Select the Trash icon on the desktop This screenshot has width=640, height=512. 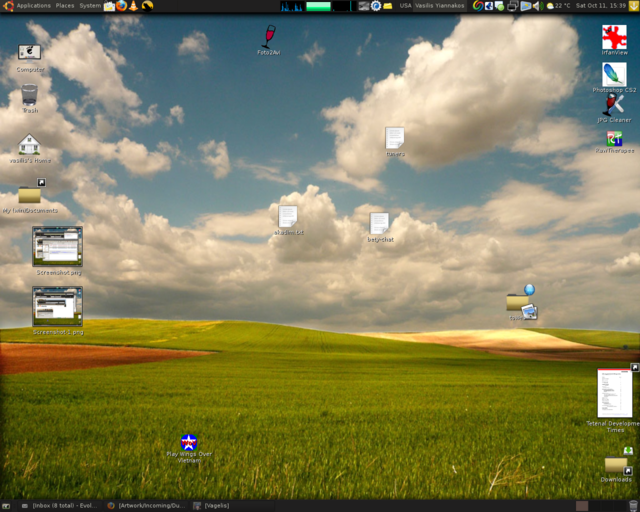(x=29, y=95)
